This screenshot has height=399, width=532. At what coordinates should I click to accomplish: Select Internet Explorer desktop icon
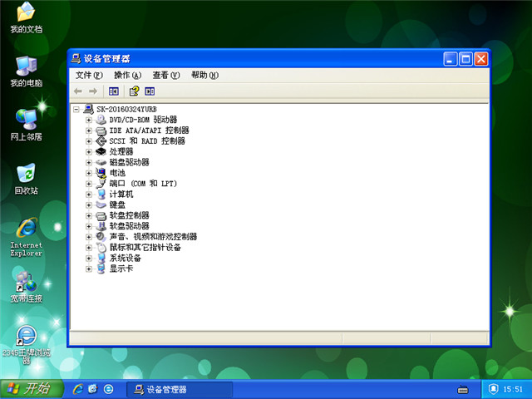pyautogui.click(x=26, y=237)
